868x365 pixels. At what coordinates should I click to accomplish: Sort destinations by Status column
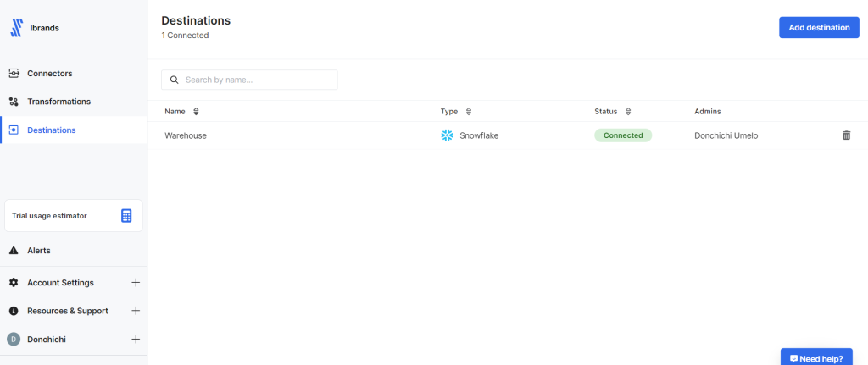pos(627,111)
